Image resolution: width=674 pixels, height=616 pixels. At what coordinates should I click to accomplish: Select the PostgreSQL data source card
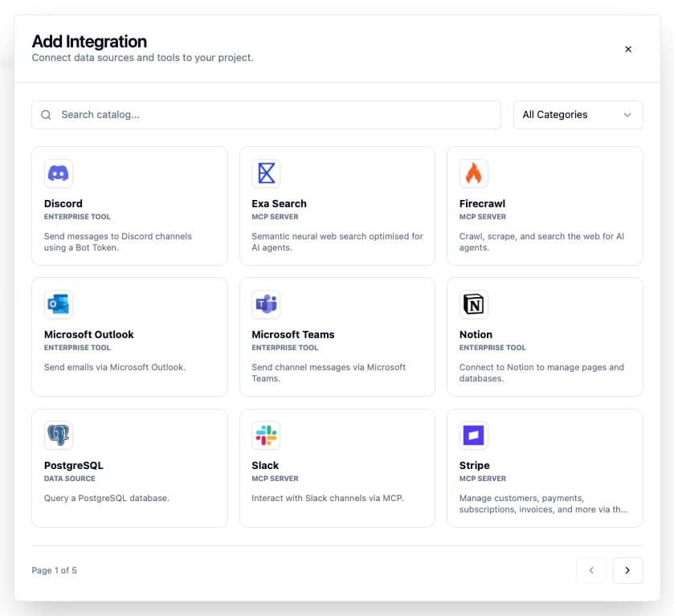coord(129,467)
